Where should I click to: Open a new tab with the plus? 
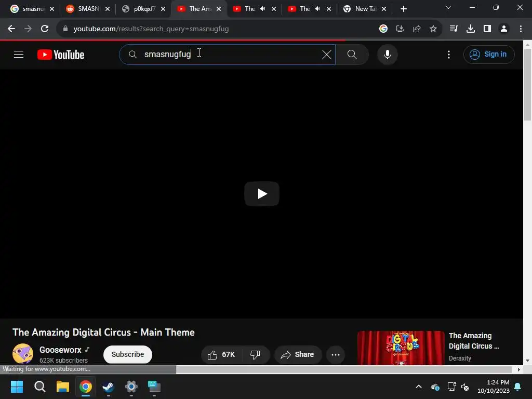403,9
